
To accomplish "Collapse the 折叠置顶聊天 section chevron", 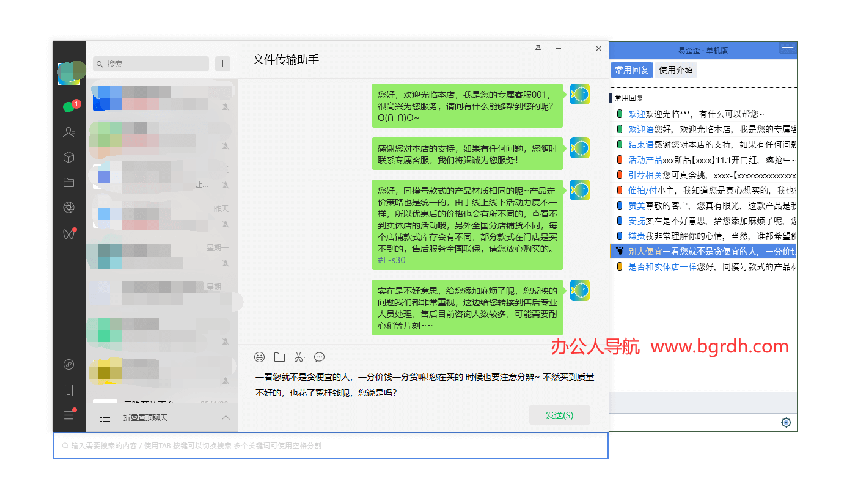I will click(x=226, y=417).
